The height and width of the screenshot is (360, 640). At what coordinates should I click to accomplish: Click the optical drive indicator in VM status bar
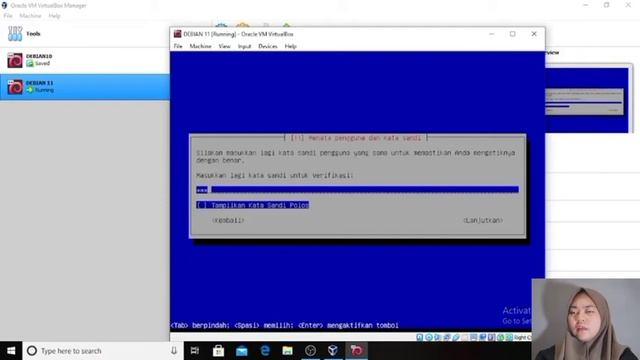429,337
